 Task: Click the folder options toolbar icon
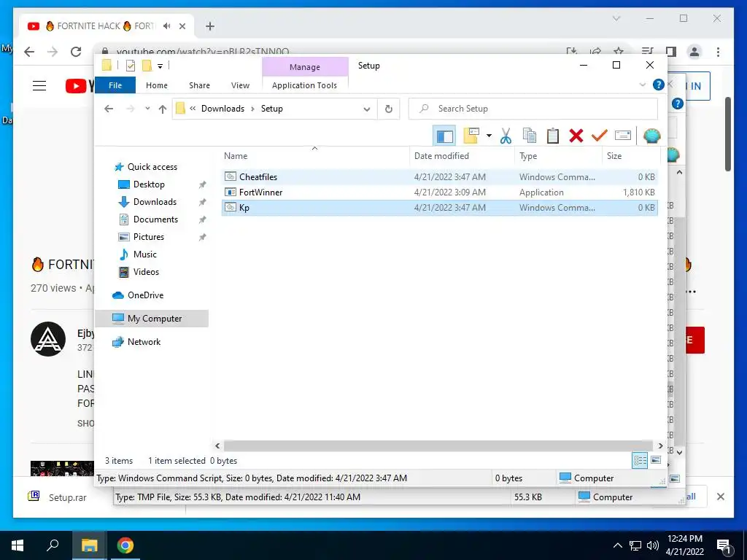(x=471, y=136)
